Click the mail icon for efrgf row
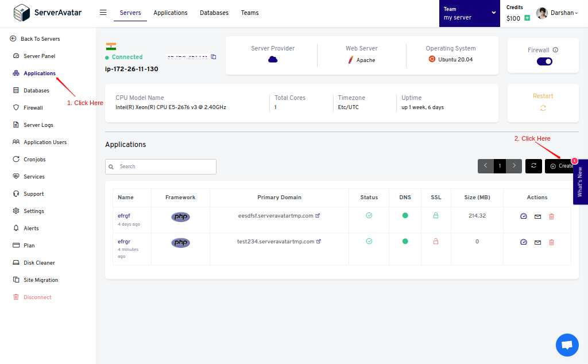Viewport: 588px width, 364px height. pyautogui.click(x=537, y=216)
